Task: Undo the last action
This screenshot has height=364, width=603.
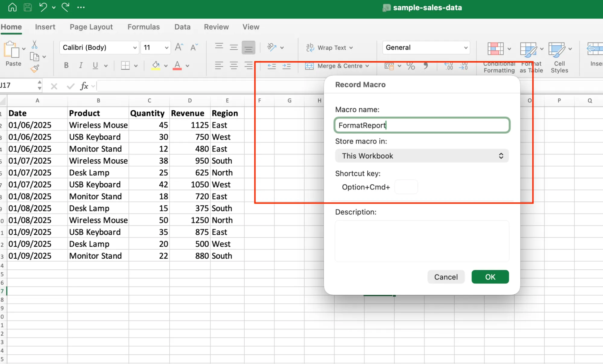Action: coord(42,7)
